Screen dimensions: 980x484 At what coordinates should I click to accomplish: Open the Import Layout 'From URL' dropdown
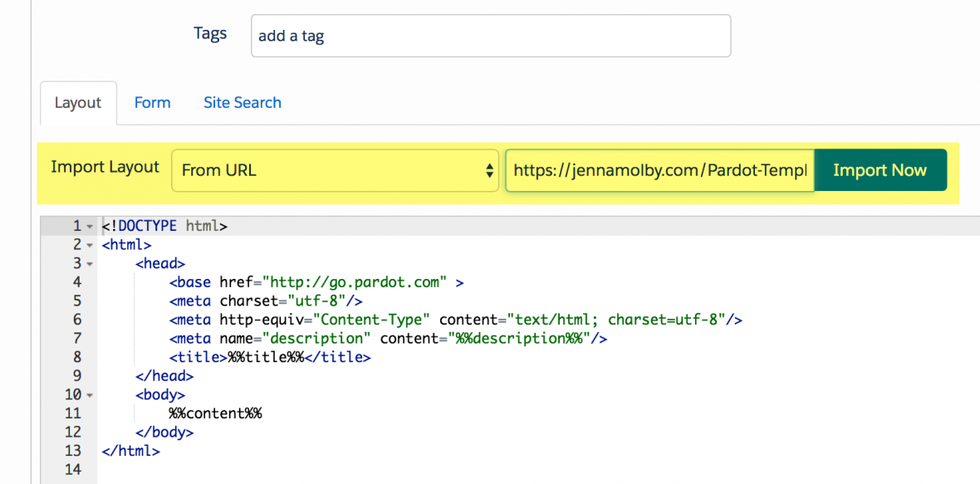pos(335,170)
